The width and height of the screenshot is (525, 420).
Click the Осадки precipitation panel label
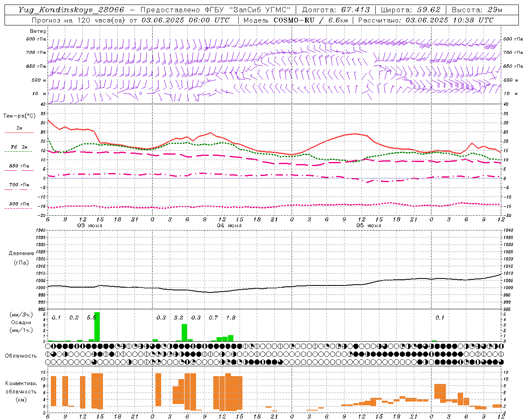21,322
